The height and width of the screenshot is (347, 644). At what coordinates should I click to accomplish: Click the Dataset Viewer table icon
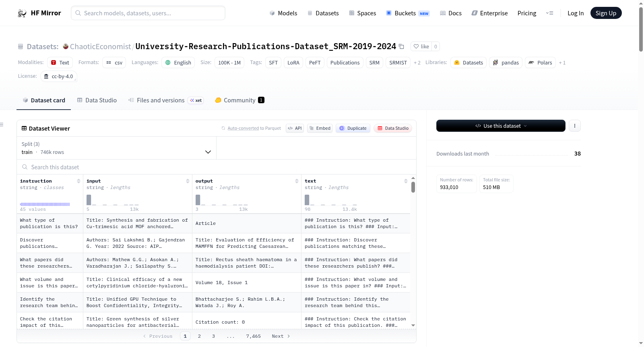[x=24, y=128]
